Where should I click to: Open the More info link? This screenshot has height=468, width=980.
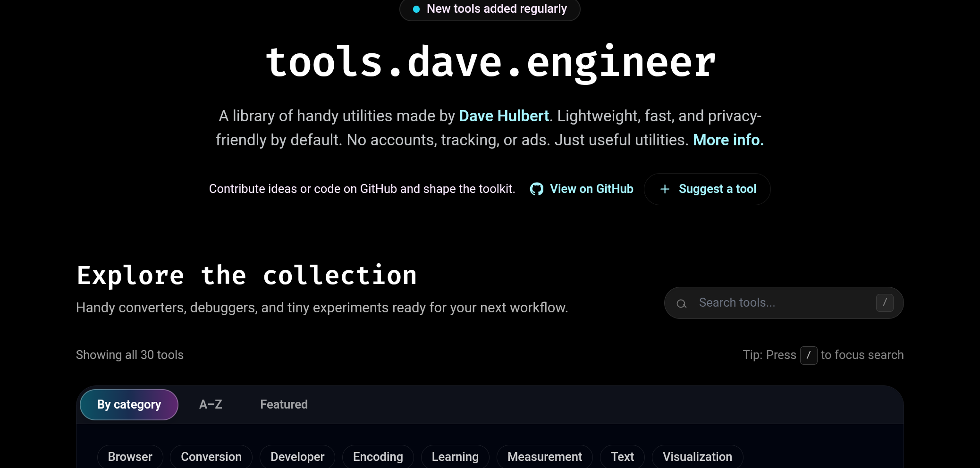click(728, 140)
